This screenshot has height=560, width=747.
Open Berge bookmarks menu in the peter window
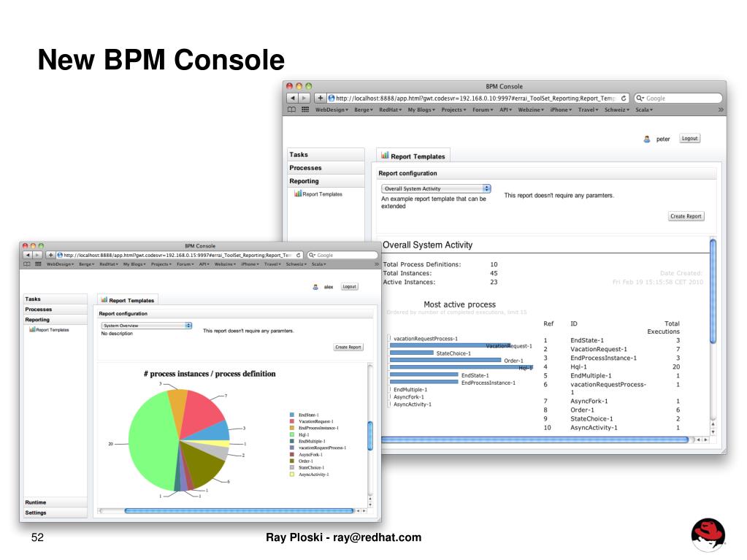(364, 110)
